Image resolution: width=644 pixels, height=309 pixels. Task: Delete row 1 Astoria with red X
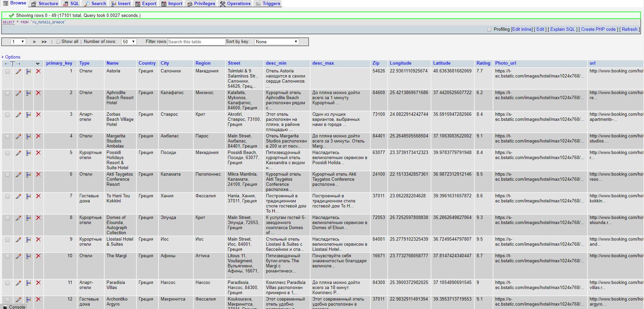[x=38, y=71]
